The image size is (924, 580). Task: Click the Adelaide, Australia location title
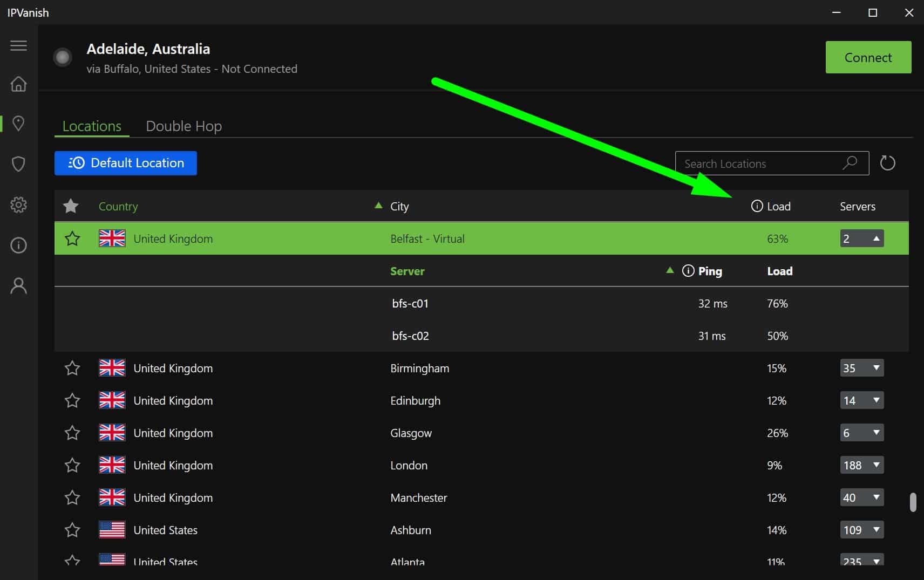click(x=148, y=49)
